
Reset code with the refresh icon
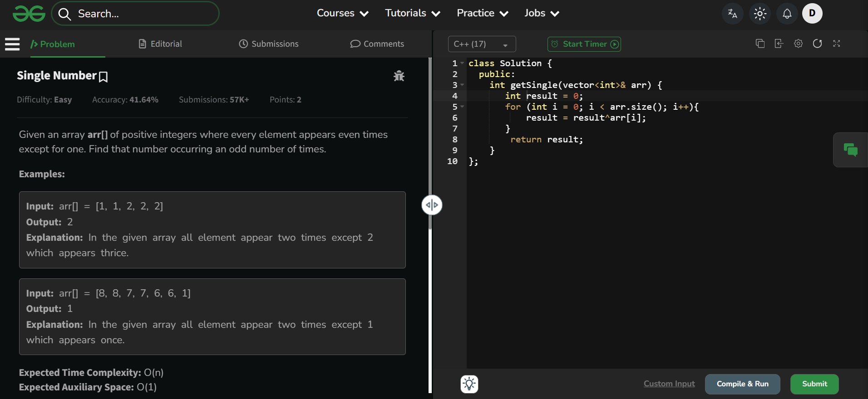817,44
